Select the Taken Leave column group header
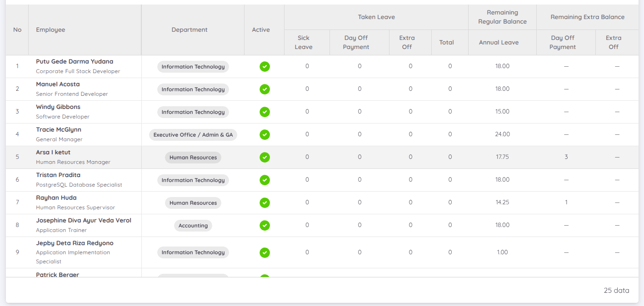The width and height of the screenshot is (644, 306). click(x=376, y=17)
